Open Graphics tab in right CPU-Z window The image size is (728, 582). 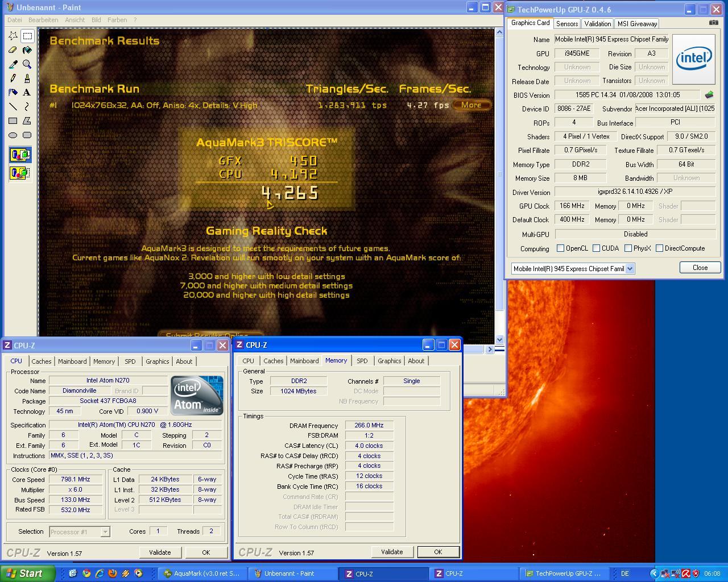[x=389, y=361]
